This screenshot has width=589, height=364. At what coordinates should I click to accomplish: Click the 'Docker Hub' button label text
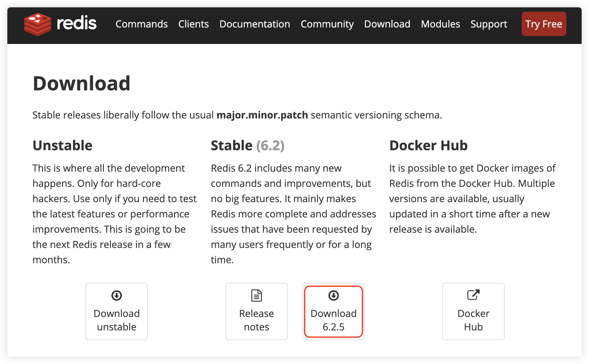tap(474, 320)
